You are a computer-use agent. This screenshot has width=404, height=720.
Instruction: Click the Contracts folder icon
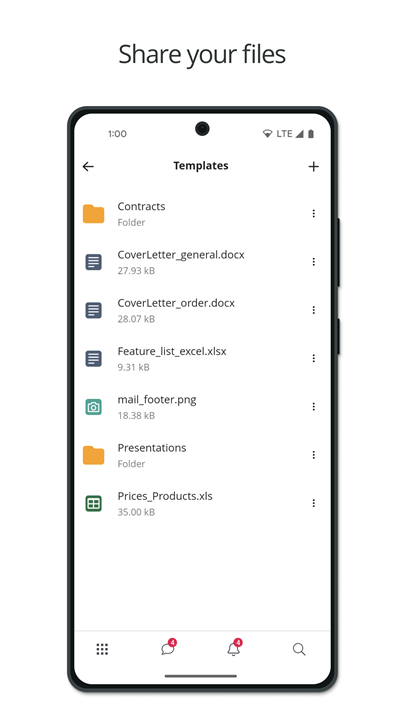point(94,214)
